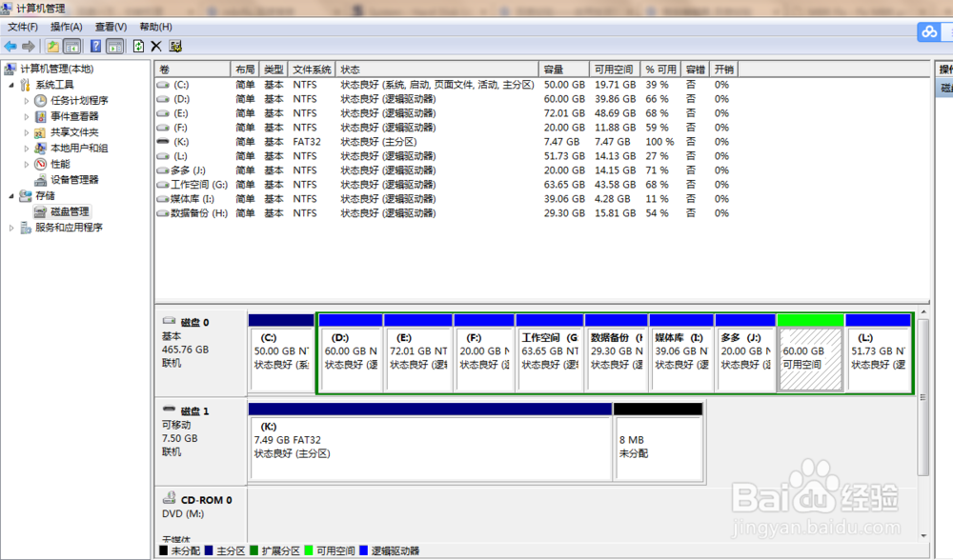Click the cloud icon at top right
Screen dimensions: 953x560
point(929,31)
